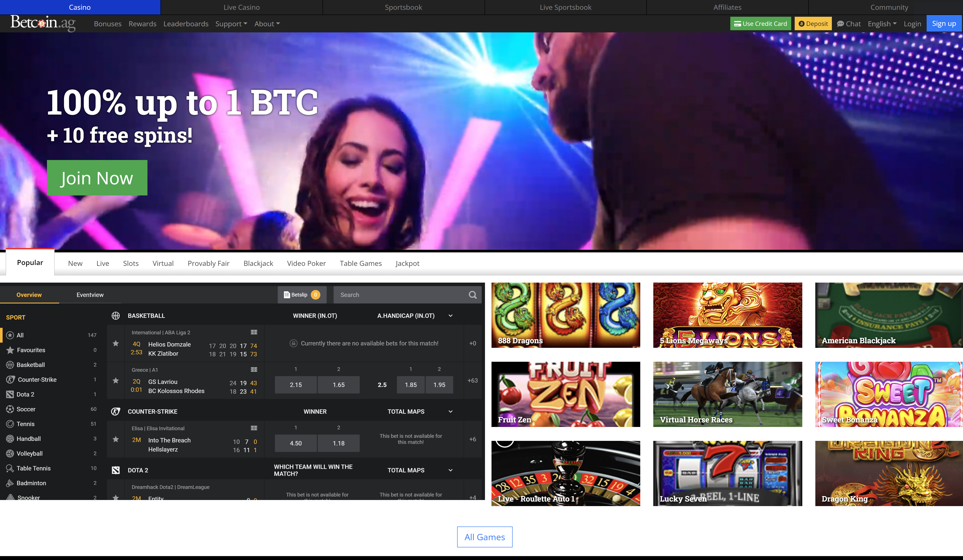
Task: Select Dota 2 icon in sidebar
Action: point(10,394)
